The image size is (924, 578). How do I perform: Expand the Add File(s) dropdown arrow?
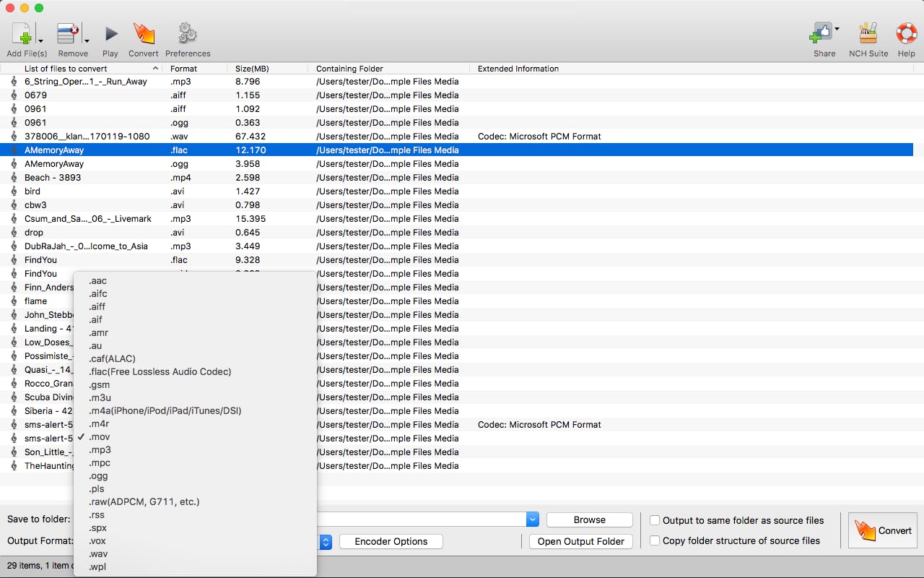pyautogui.click(x=40, y=40)
